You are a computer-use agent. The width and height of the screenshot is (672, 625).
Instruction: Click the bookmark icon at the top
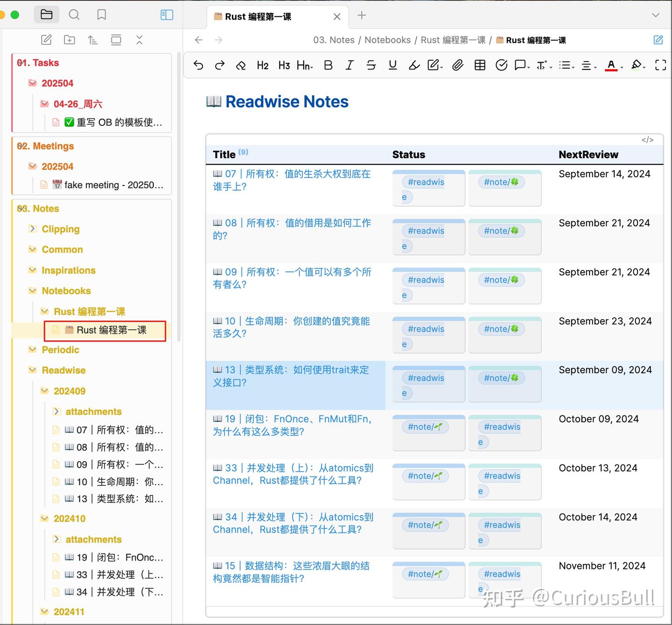click(101, 14)
